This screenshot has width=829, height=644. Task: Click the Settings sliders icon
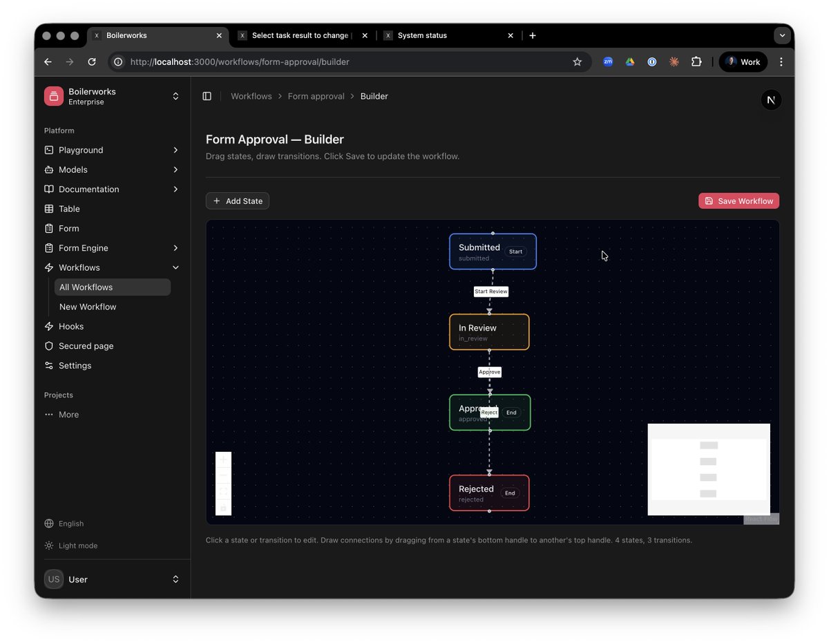tap(49, 366)
